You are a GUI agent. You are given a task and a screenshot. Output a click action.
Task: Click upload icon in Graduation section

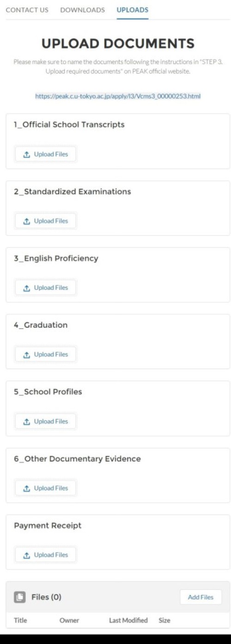tap(27, 355)
